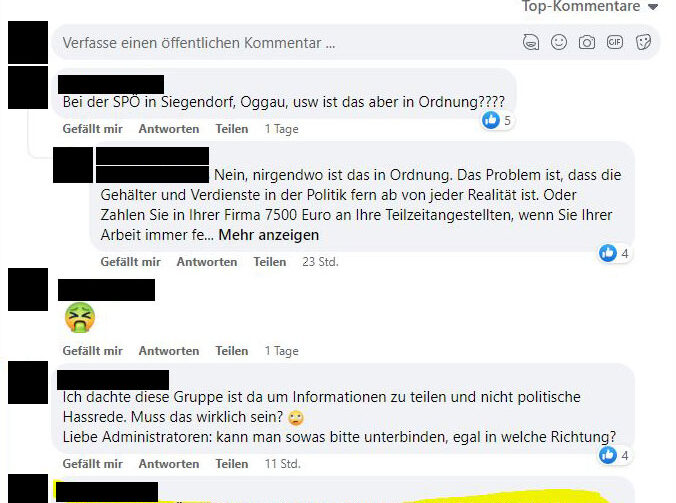
Task: Open the 23 Std. timestamp link
Action: 320,262
